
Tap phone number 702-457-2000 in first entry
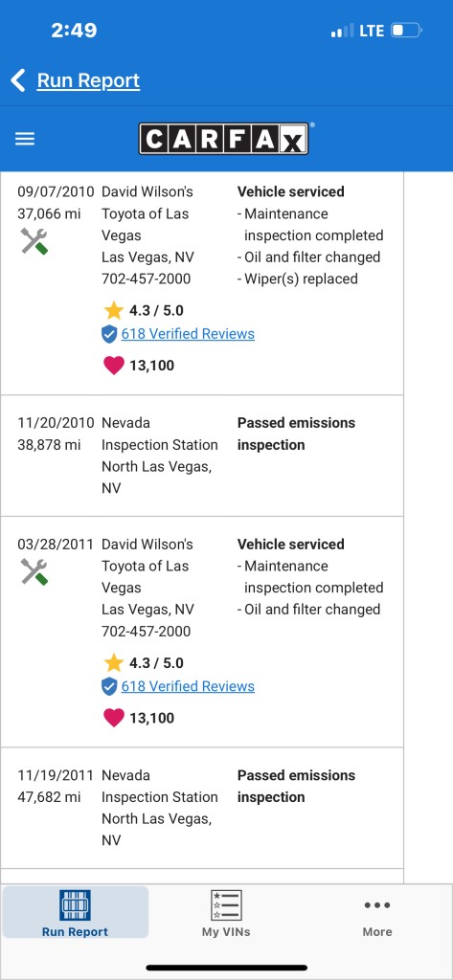point(147,278)
